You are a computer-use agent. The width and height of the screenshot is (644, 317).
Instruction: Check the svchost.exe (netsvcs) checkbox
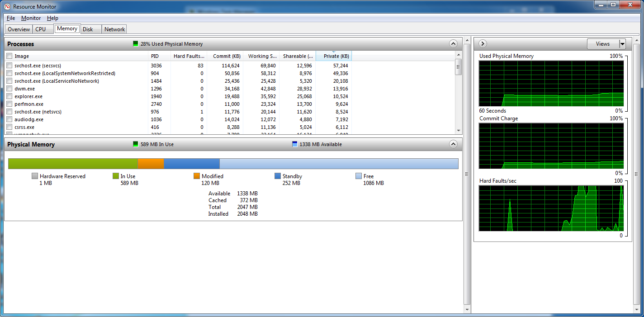(9, 112)
